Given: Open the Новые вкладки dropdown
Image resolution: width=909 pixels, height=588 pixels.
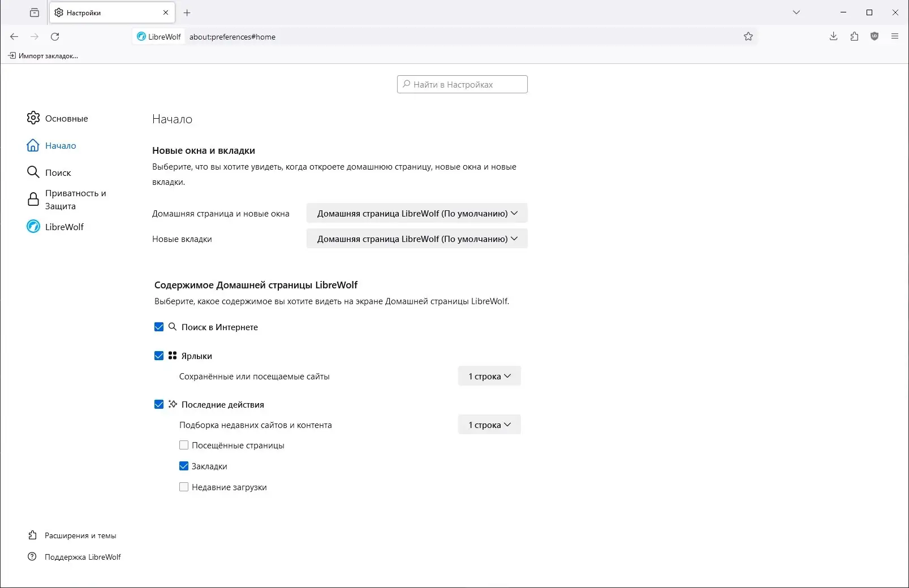Looking at the screenshot, I should click(x=417, y=239).
